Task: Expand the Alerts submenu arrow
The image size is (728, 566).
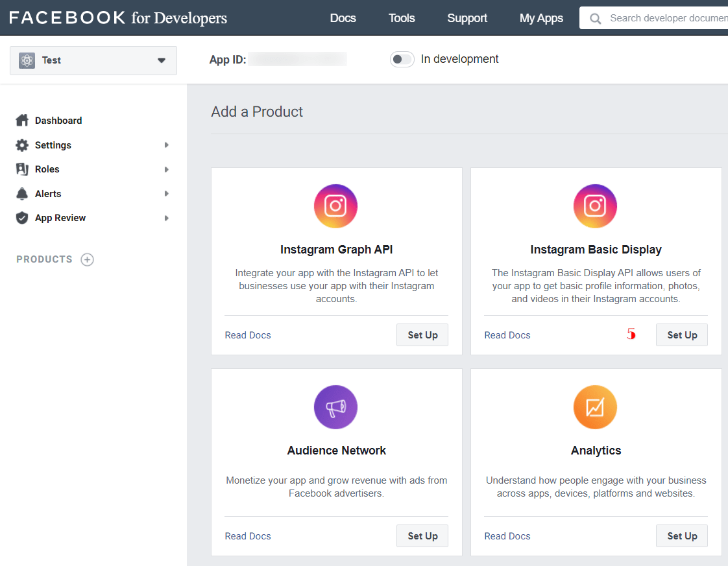Action: [x=166, y=193]
